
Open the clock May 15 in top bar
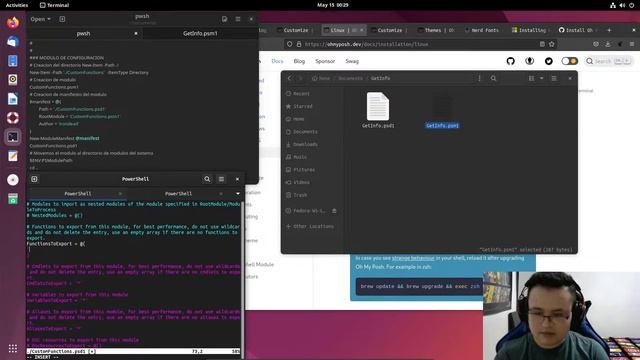[x=333, y=5]
